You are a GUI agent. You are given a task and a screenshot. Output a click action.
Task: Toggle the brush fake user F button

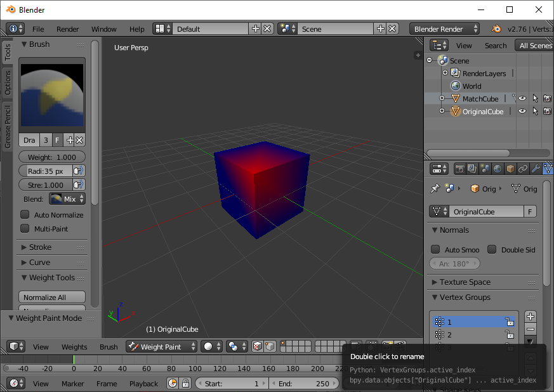point(57,140)
